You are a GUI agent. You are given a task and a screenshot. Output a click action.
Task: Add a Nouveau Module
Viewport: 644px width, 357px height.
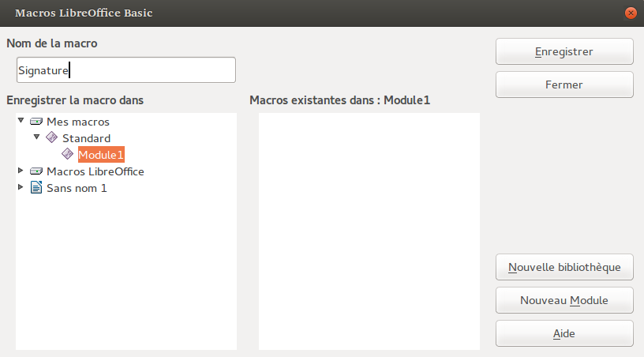point(564,300)
